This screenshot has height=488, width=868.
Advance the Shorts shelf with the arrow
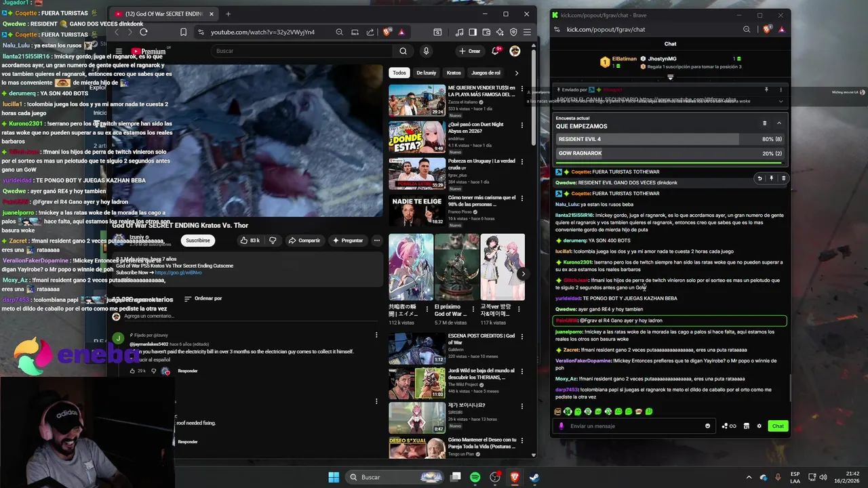tap(523, 274)
